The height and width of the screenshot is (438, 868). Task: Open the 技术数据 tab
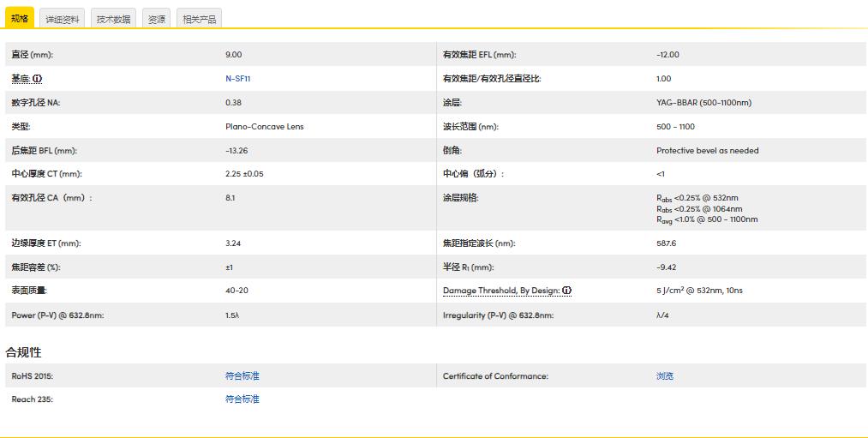pos(113,19)
